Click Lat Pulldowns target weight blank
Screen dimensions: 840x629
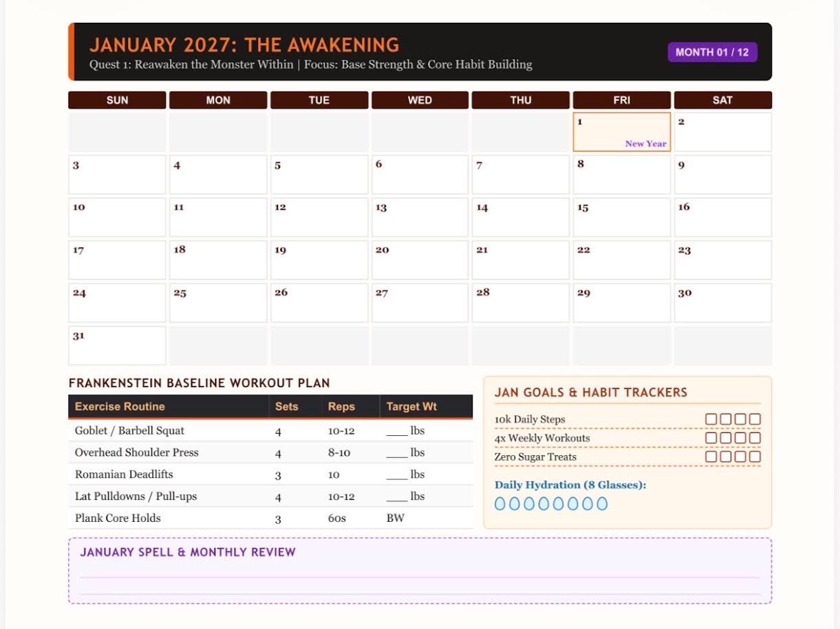[x=397, y=498]
